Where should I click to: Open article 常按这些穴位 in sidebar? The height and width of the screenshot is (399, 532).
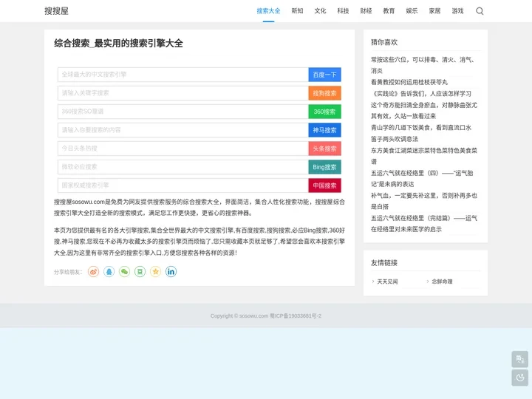pos(423,65)
